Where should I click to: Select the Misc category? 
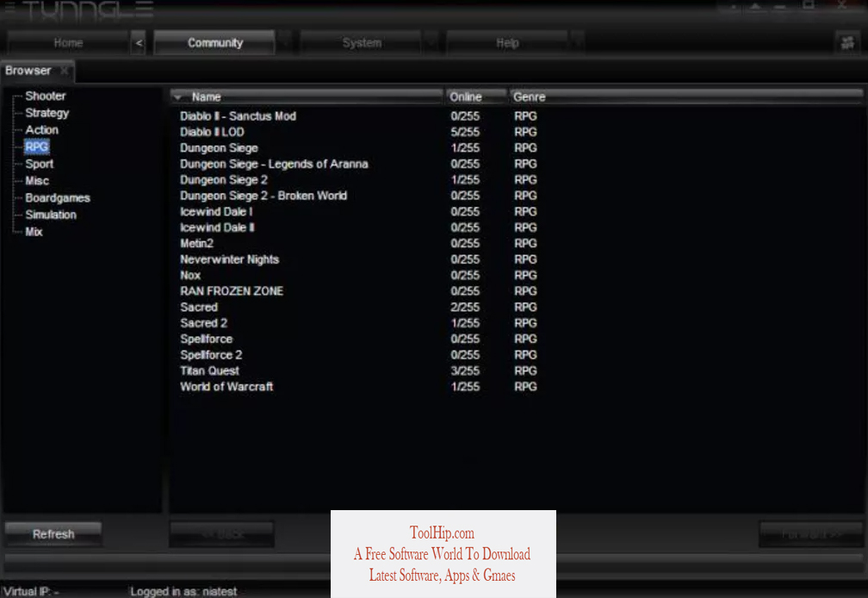[x=37, y=180]
